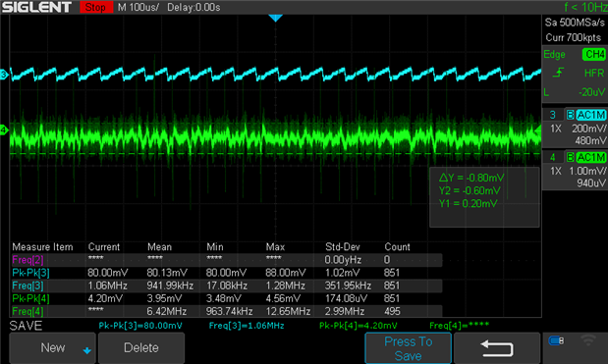
Task: Click the Count column header
Action: pyautogui.click(x=397, y=247)
